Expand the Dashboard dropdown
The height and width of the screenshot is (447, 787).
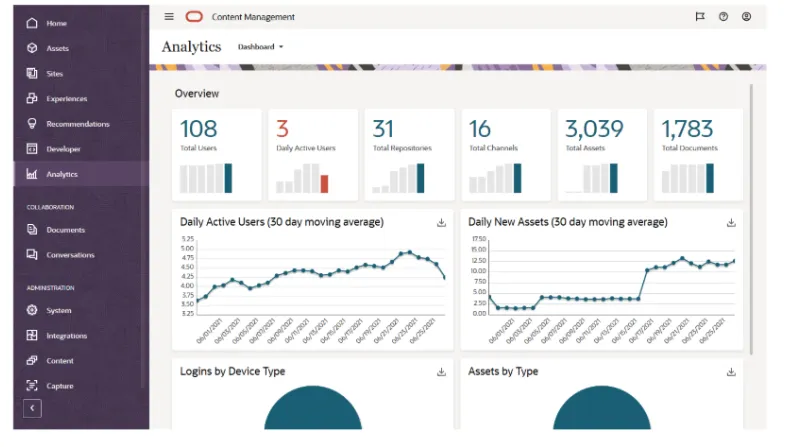tap(261, 47)
